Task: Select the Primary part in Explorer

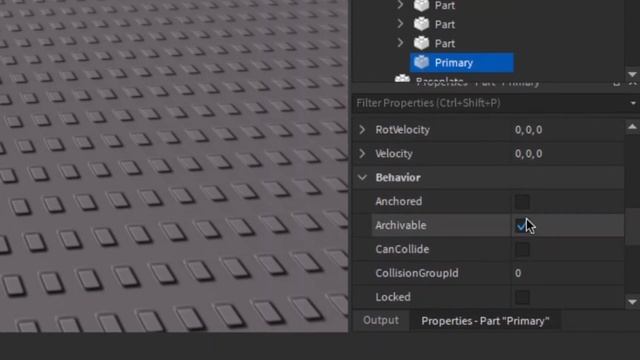Action: pyautogui.click(x=462, y=62)
